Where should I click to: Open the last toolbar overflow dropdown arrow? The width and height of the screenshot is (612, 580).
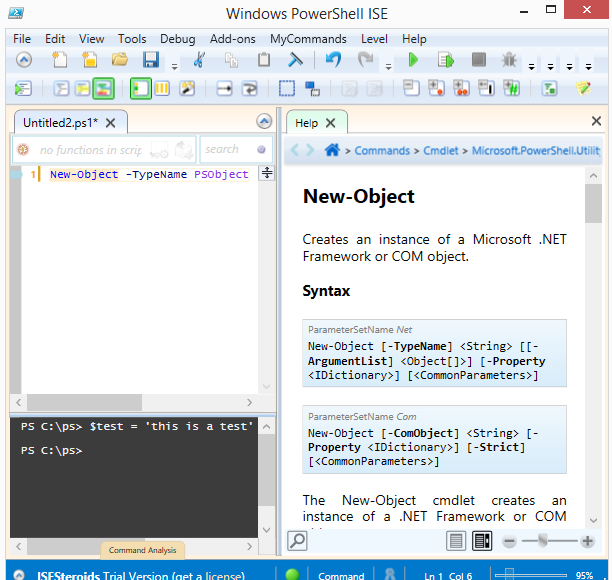coord(588,67)
